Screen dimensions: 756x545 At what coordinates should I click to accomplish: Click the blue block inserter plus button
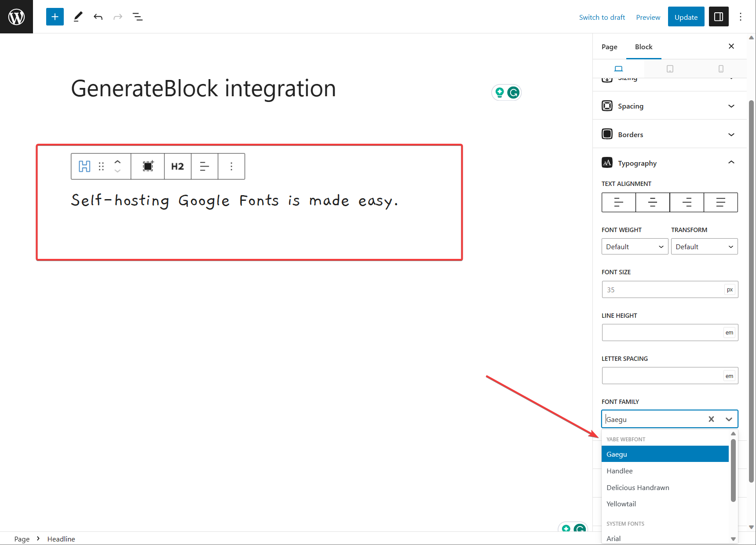55,17
